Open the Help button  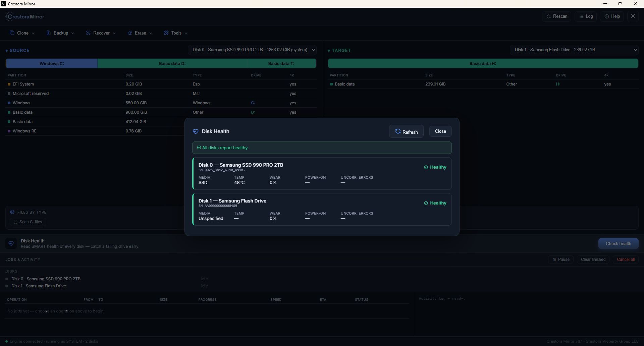tap(612, 16)
